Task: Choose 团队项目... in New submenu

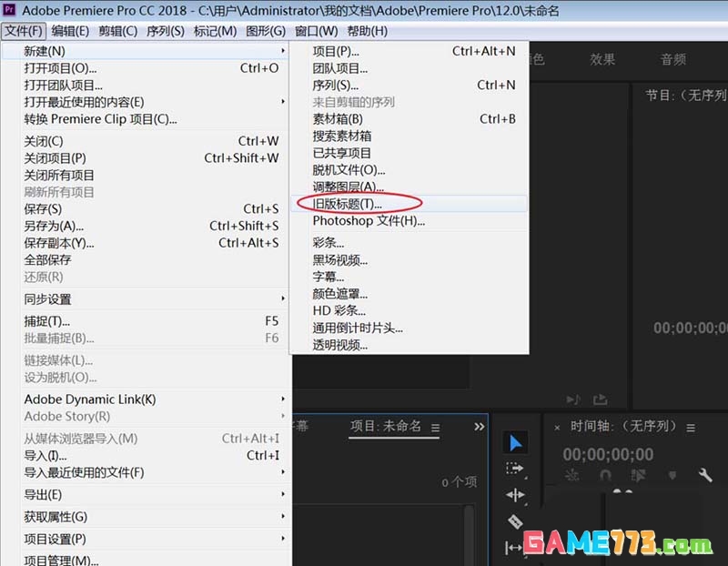Action: tap(409, 68)
